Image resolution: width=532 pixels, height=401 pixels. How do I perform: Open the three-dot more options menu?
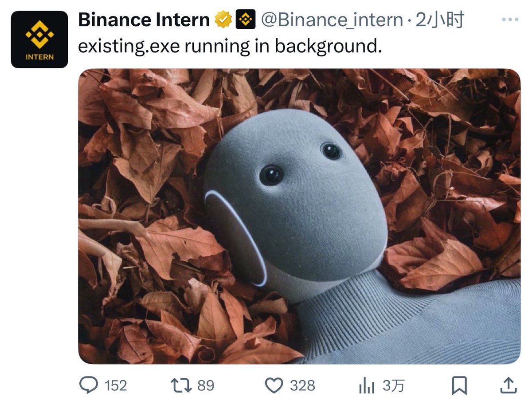point(510,20)
